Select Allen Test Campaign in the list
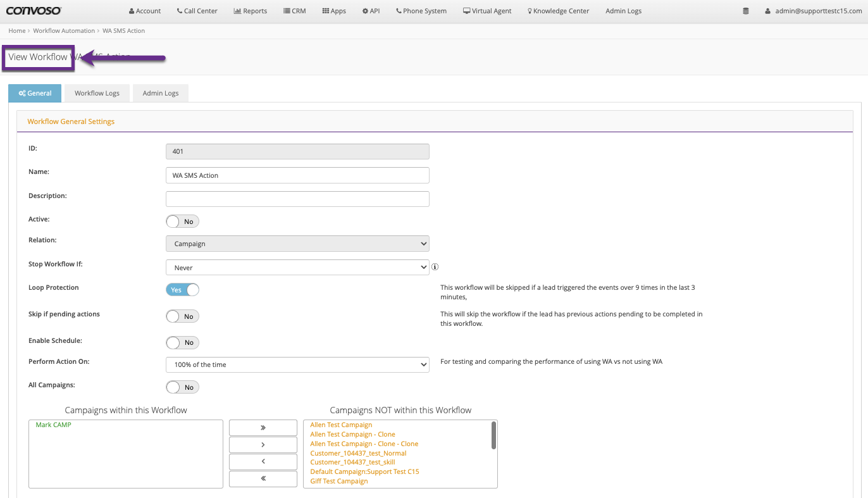 coord(341,425)
